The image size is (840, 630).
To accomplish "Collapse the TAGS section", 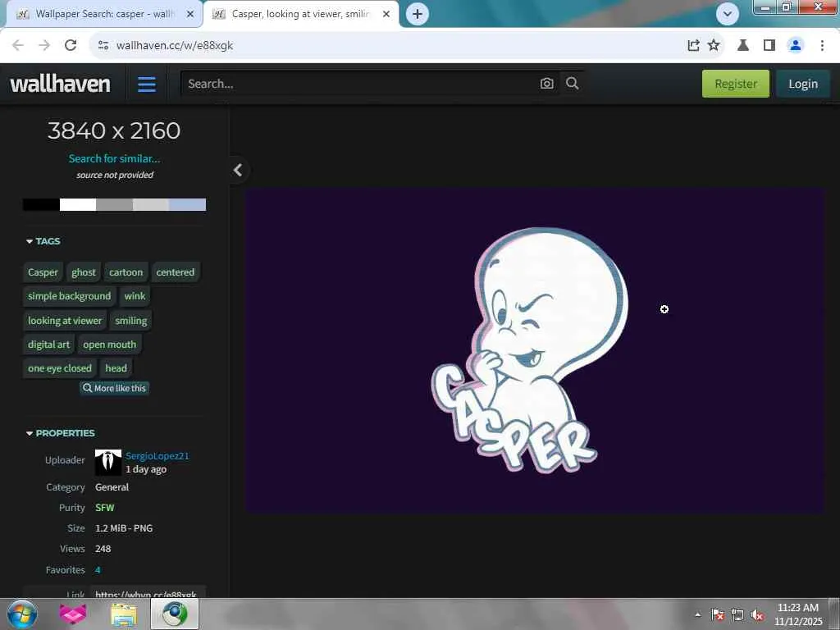I will coord(43,241).
